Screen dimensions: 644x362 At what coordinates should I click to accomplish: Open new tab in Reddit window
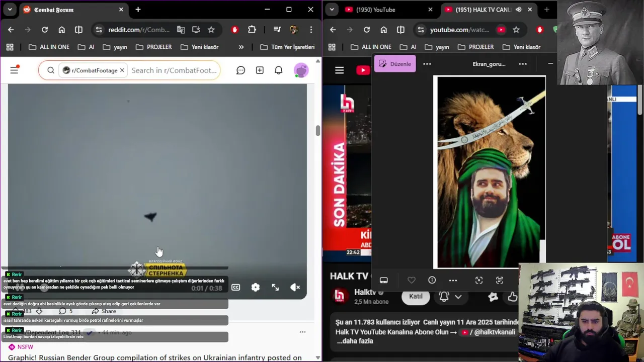tap(138, 10)
